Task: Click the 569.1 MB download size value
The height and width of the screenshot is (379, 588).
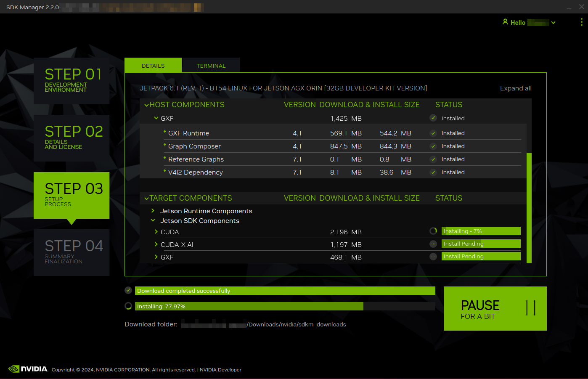Action: pyautogui.click(x=346, y=133)
